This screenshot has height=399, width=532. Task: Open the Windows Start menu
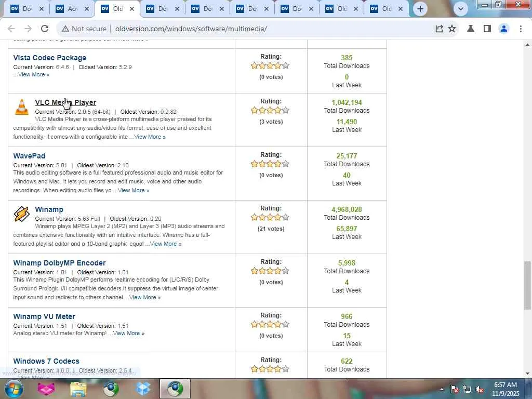pyautogui.click(x=14, y=389)
